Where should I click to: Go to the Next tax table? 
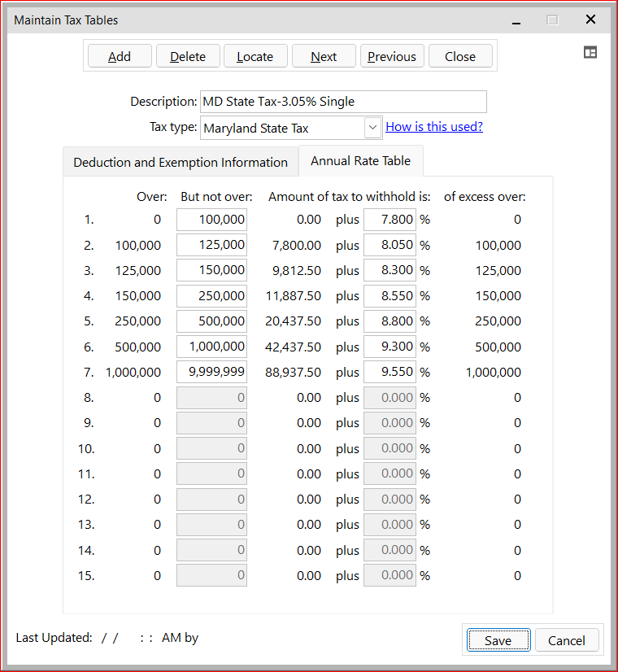(324, 56)
